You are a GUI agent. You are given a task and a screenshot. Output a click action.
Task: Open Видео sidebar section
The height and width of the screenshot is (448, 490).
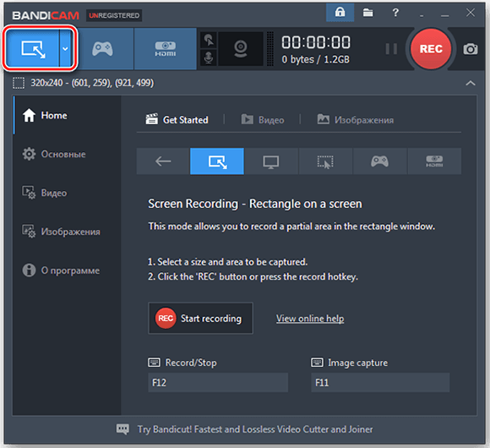68,193
